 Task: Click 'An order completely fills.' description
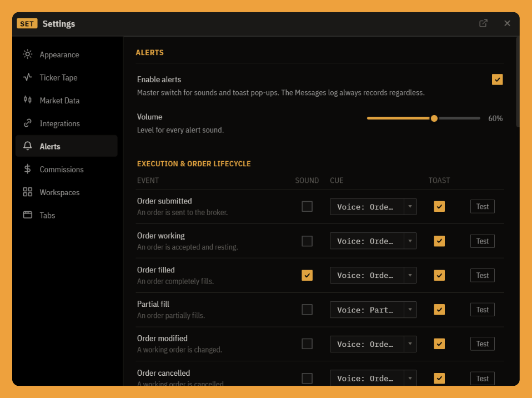175,281
